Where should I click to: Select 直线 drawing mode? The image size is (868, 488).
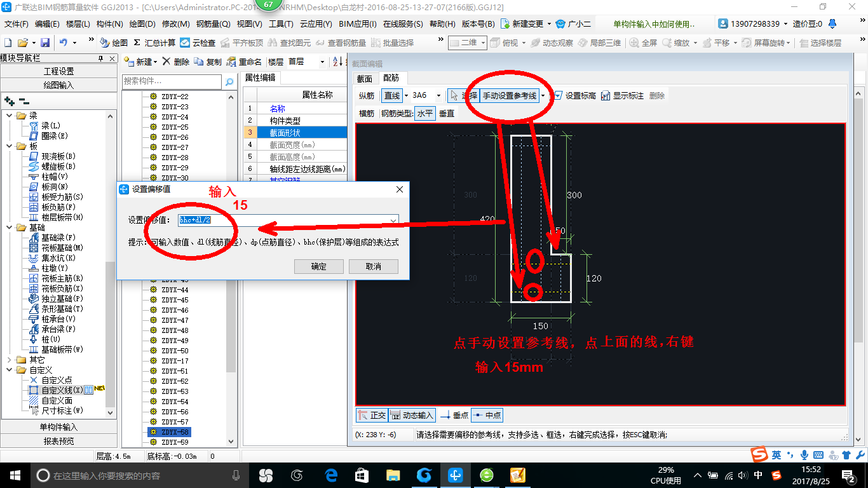392,95
